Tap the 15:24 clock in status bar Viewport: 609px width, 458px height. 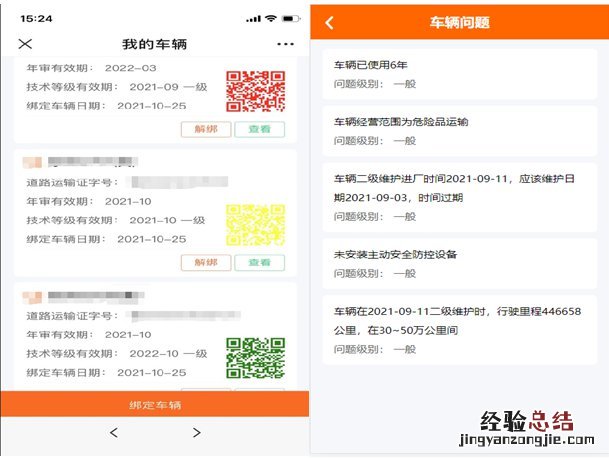pos(36,19)
